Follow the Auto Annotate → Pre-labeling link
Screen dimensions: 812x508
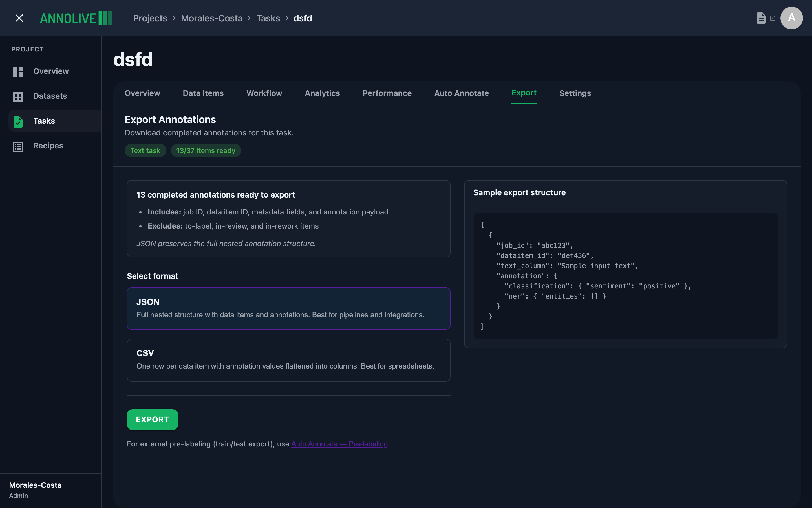coord(339,444)
